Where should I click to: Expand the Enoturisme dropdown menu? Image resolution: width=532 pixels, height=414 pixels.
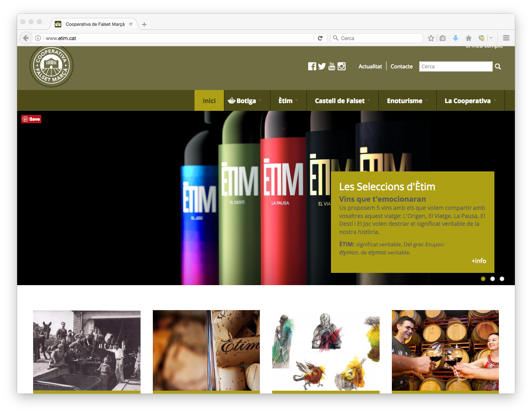click(407, 101)
